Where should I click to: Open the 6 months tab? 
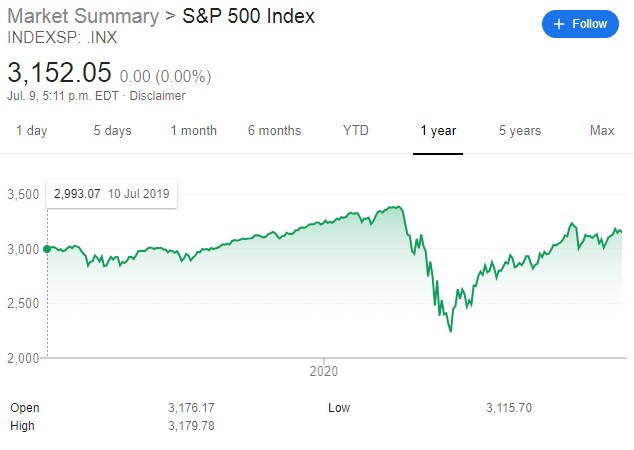(275, 131)
